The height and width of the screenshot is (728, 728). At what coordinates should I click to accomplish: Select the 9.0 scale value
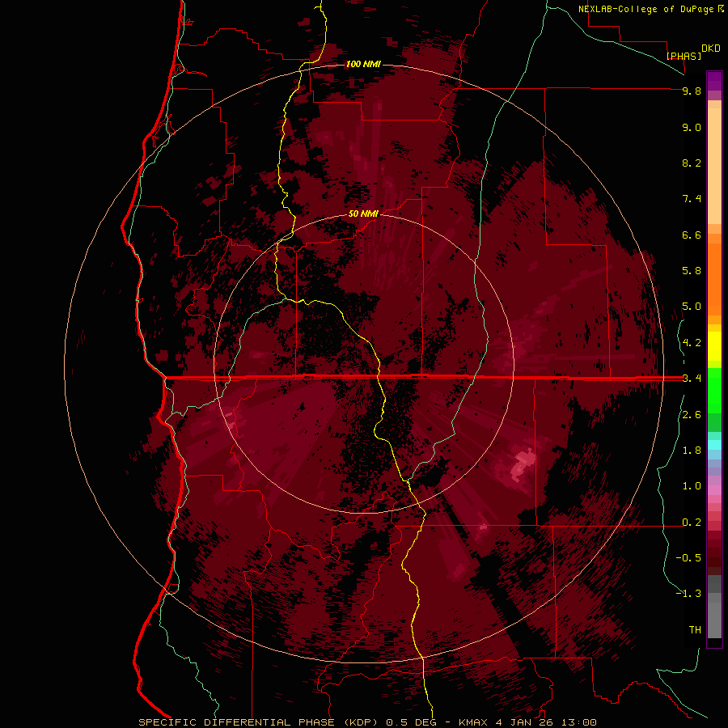(692, 127)
